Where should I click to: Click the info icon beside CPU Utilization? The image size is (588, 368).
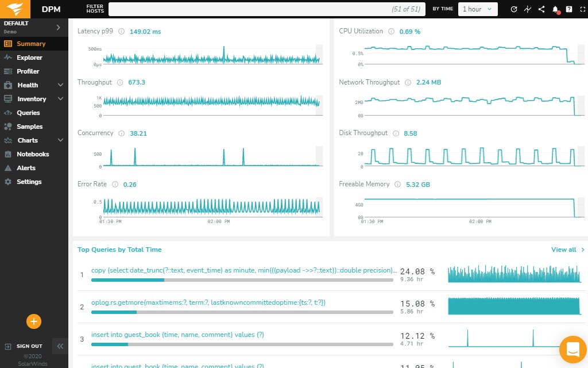tap(391, 32)
